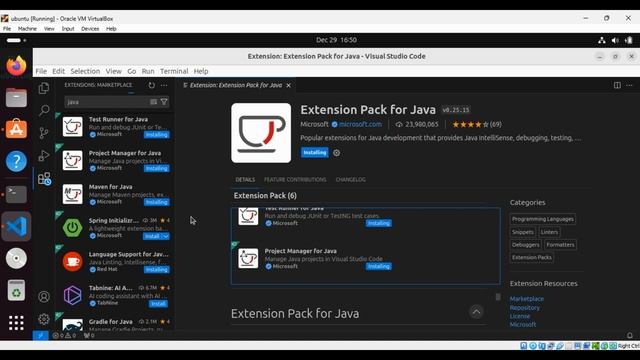Open the Edit menu
Screen dimensions: 640x360
58,71
